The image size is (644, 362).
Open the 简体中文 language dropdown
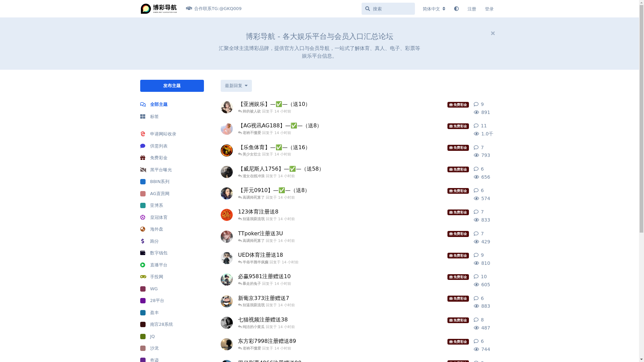434,9
